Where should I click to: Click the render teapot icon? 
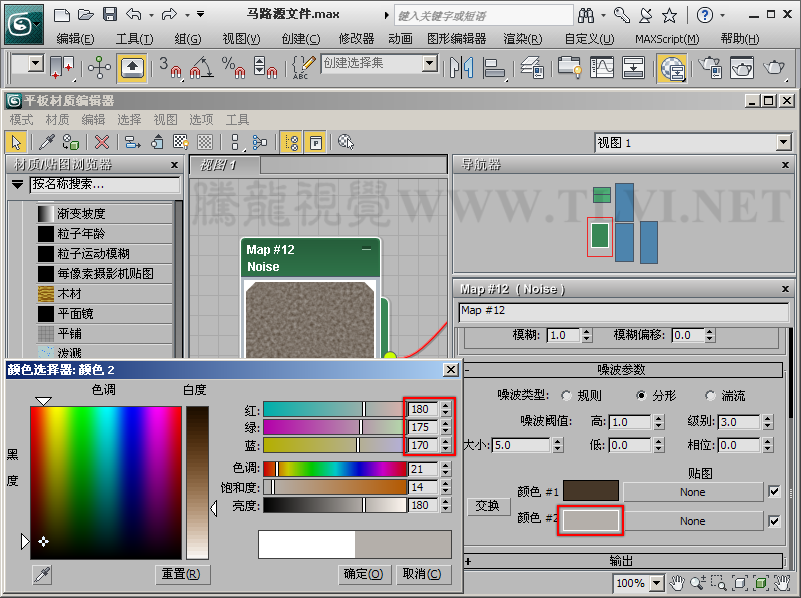(774, 67)
